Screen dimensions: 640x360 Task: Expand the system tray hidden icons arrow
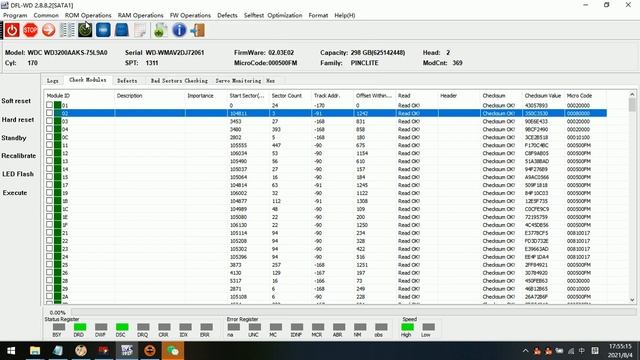(525, 351)
